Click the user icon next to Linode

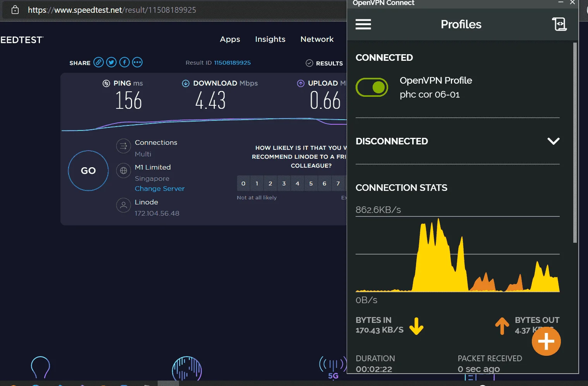[124, 205]
